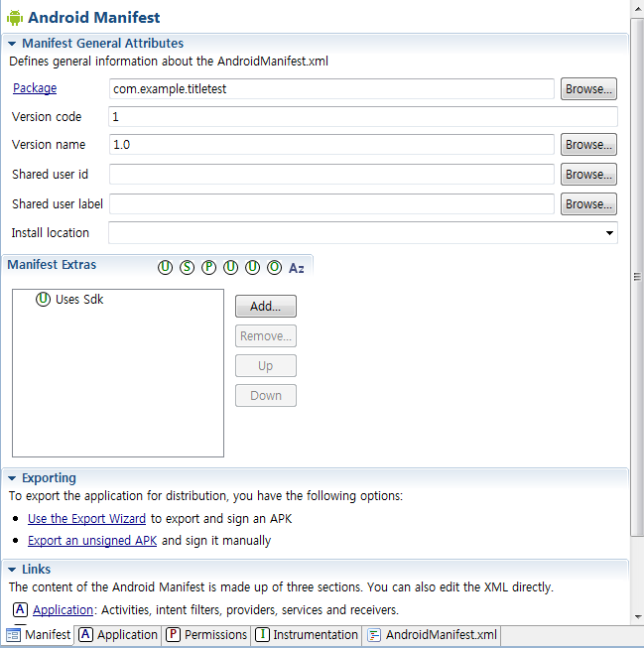Select the Uses Sdk item in the extras list
Screen dimensions: 644x648
coord(69,300)
